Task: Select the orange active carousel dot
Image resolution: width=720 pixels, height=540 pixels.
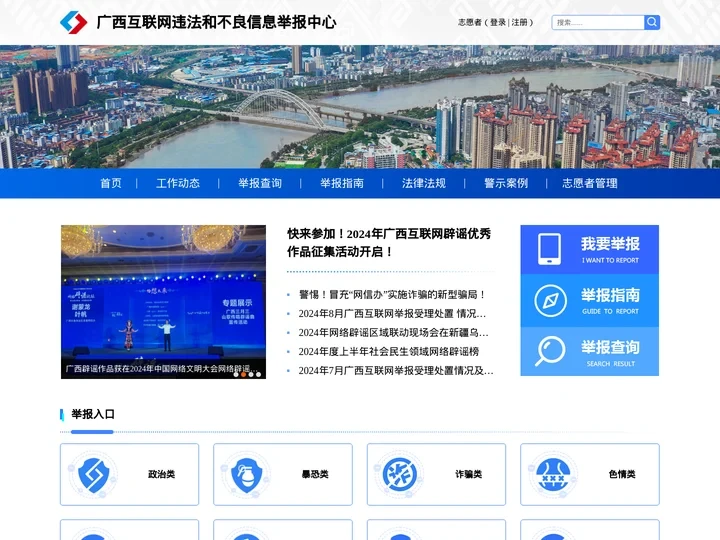Action: 243,375
